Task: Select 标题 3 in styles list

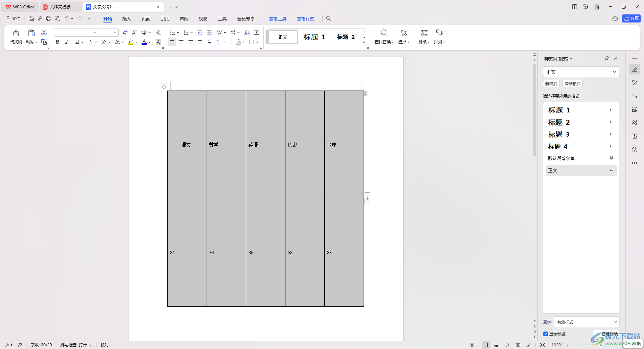Action: point(581,134)
